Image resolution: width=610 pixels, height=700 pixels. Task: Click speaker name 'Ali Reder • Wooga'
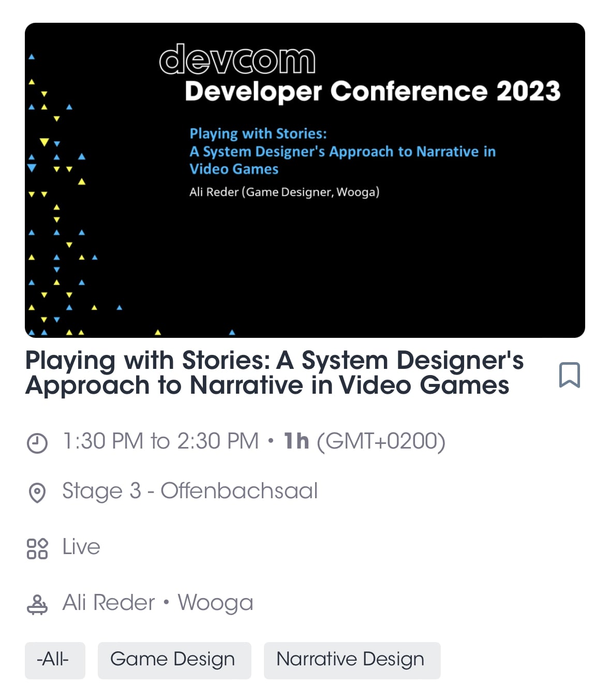click(x=158, y=603)
